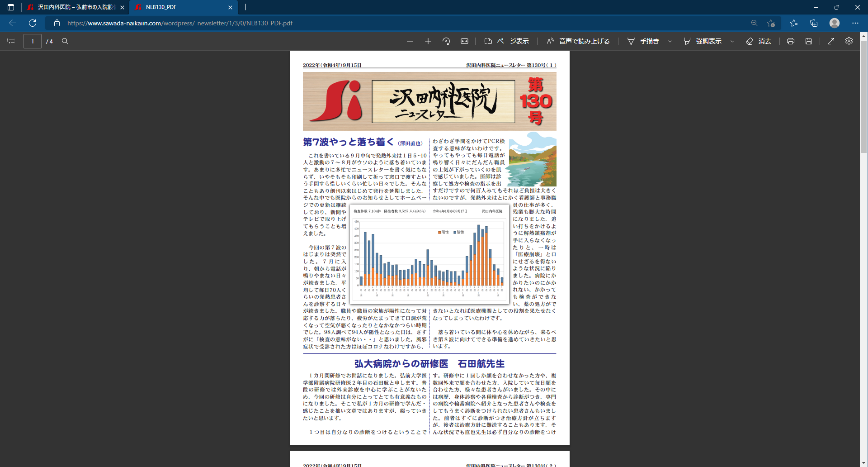Open a new browser tab
Viewport: 868px width, 467px height.
click(245, 7)
